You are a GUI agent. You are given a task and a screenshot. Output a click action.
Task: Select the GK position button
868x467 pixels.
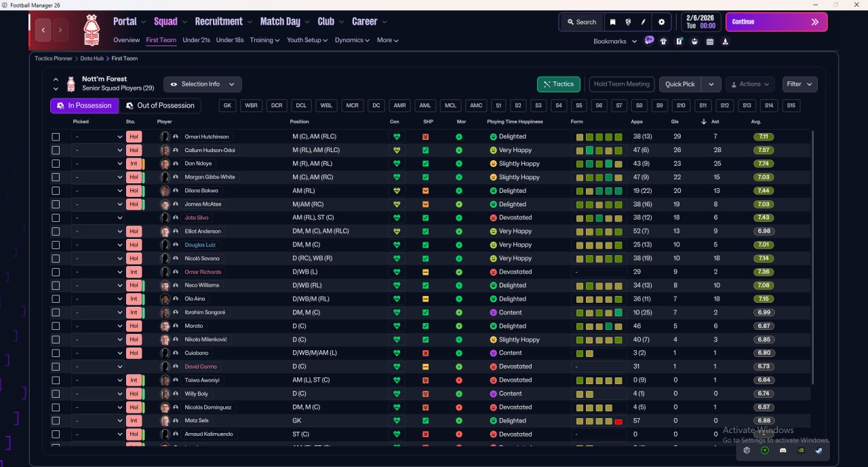pyautogui.click(x=228, y=105)
